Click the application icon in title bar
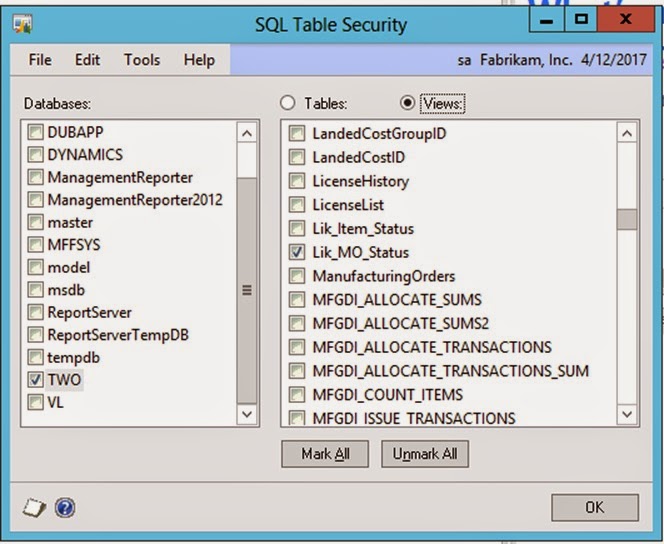This screenshot has height=544, width=664. pos(22,24)
